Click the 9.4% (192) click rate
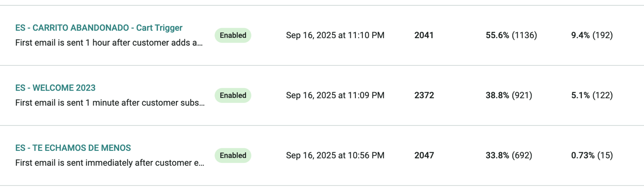This screenshot has height=189, width=644. coord(592,35)
